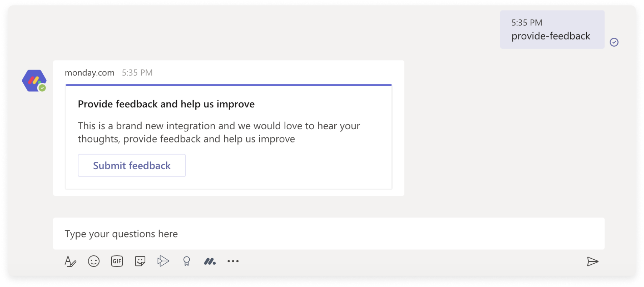Open the Praise badge icon
Screen dimensions: 644x287
(x=187, y=261)
